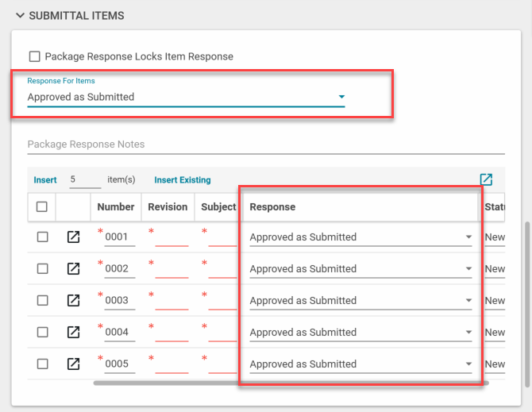Pop out the submittal items grid
Screen dimensions: 532x412
486,179
